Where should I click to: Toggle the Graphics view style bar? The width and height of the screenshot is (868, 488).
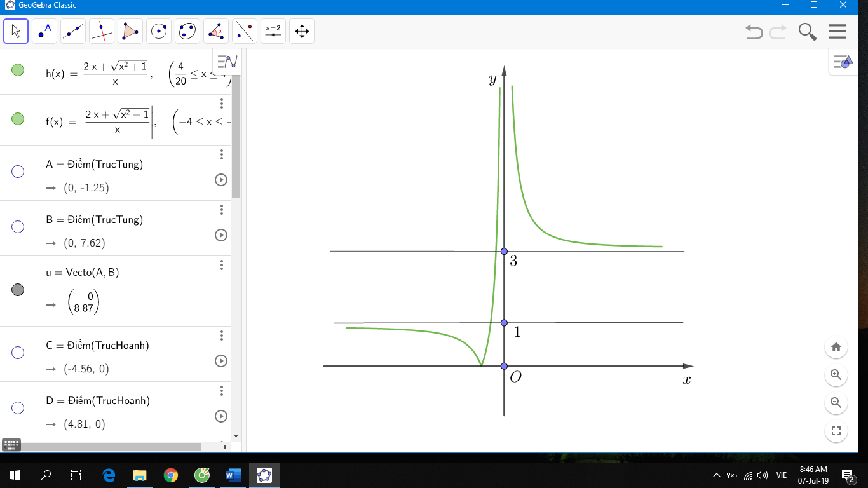(x=843, y=62)
